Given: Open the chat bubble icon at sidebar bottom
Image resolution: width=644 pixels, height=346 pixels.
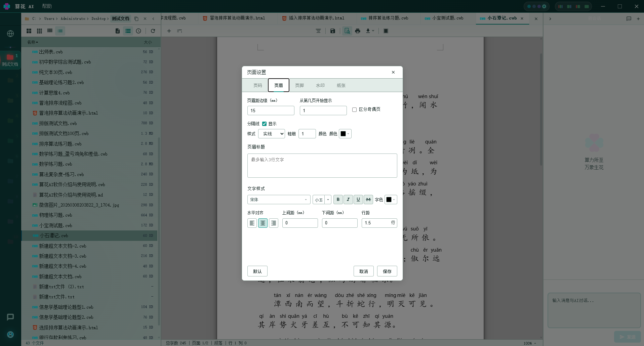Looking at the screenshot, I should pos(10,317).
